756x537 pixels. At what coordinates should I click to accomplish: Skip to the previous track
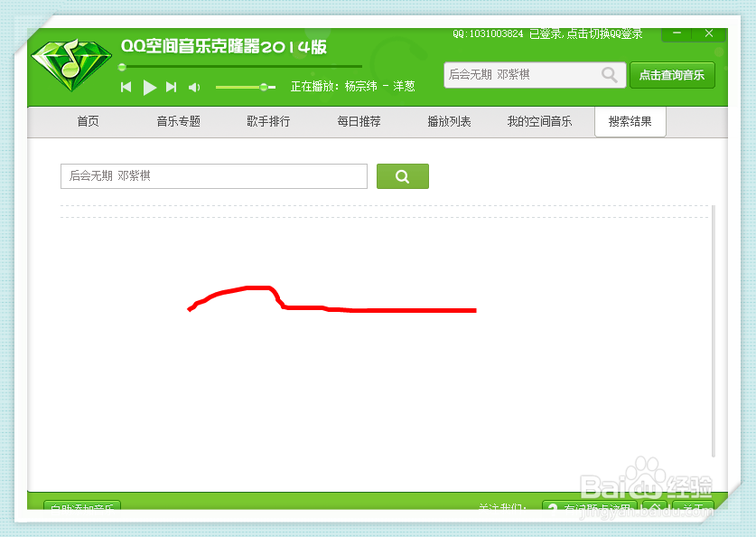[x=126, y=87]
